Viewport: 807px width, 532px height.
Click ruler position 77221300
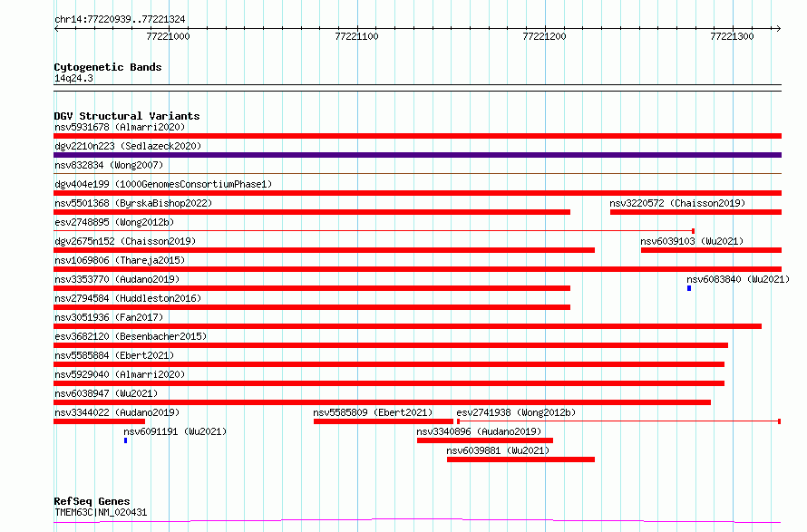(732, 36)
